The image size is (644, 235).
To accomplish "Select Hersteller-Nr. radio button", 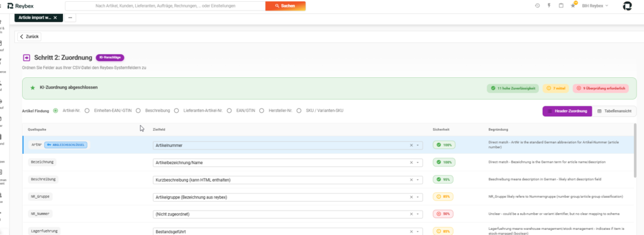I will tap(262, 111).
